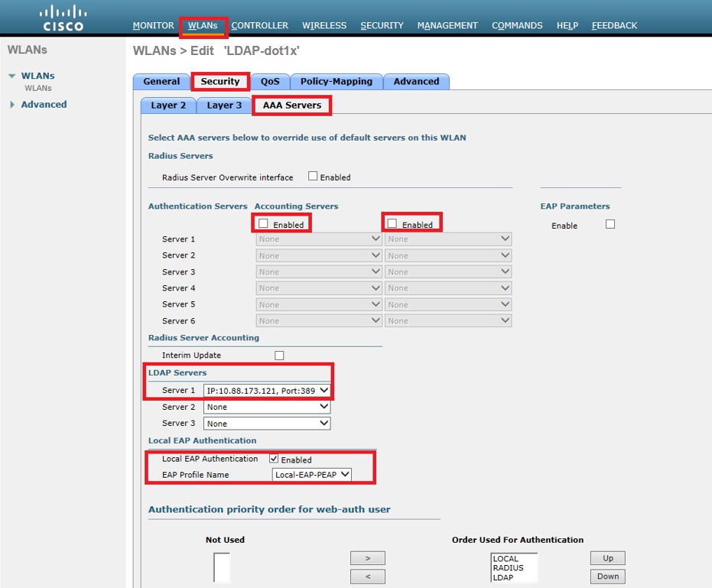
Task: Disable Local EAP Authentication
Action: [273, 459]
